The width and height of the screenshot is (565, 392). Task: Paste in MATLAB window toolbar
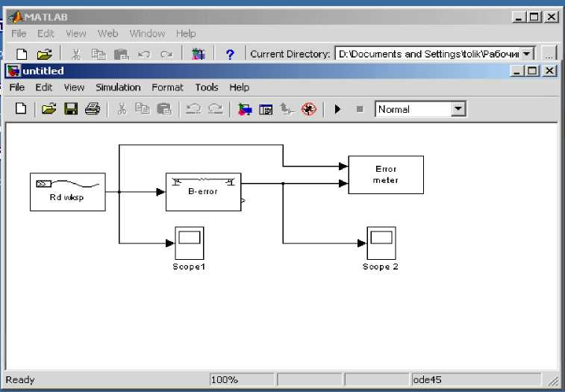(122, 54)
